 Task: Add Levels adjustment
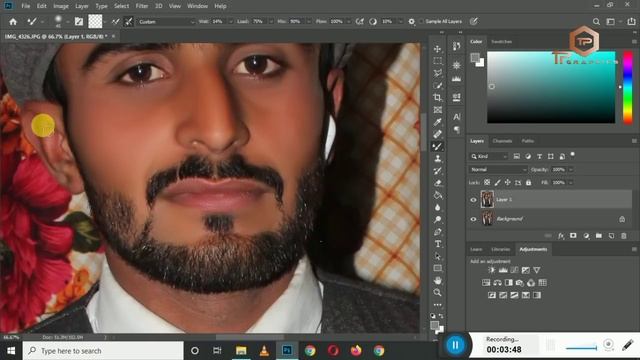pyautogui.click(x=503, y=270)
